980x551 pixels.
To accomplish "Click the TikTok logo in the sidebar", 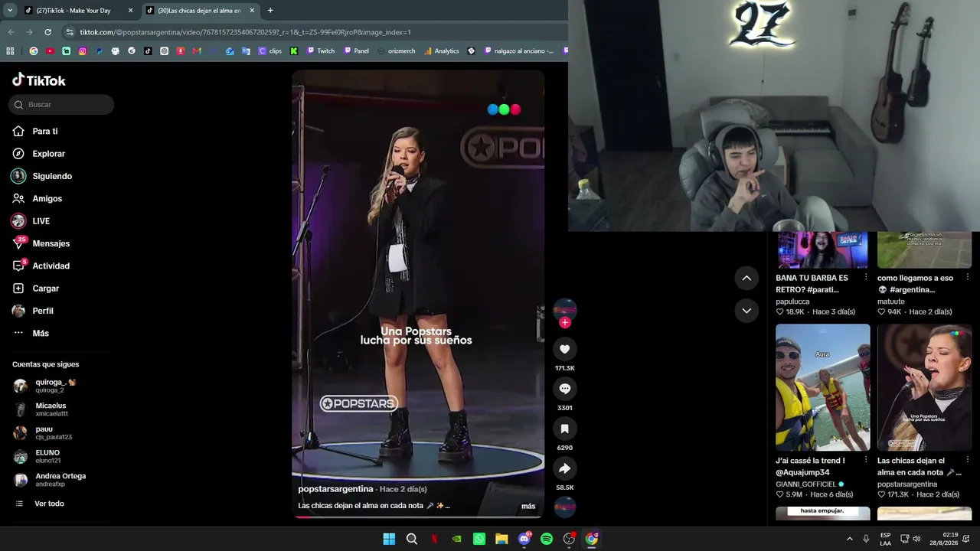I will click(x=39, y=80).
